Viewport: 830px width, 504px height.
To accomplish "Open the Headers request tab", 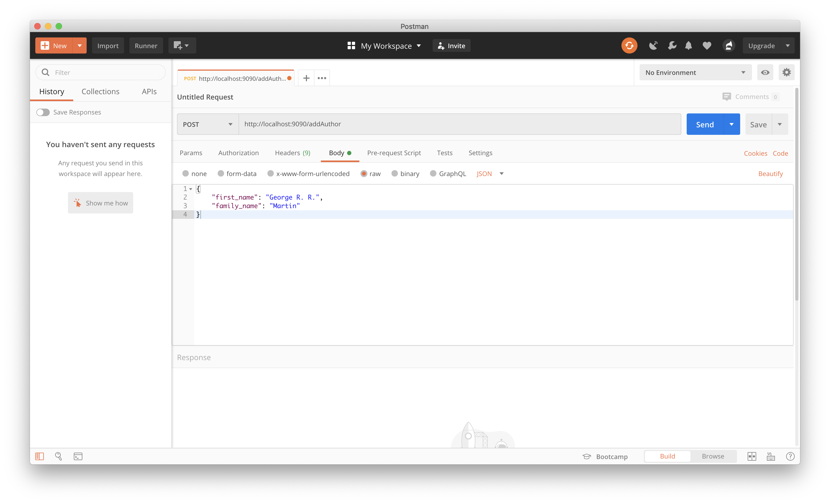I will [x=292, y=153].
